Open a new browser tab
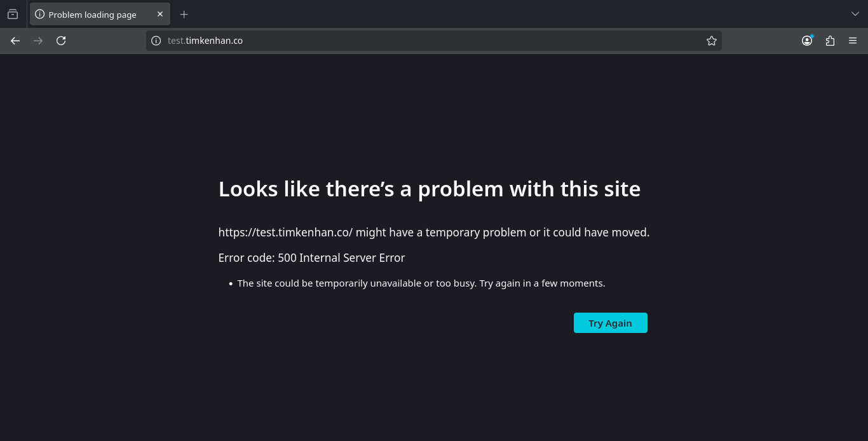The height and width of the screenshot is (441, 868). point(184,14)
